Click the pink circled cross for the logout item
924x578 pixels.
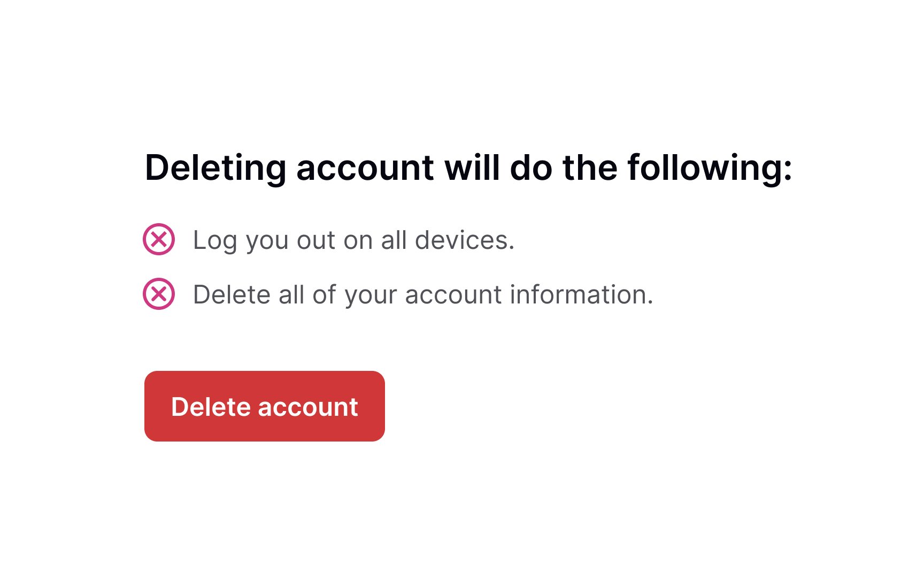(159, 239)
